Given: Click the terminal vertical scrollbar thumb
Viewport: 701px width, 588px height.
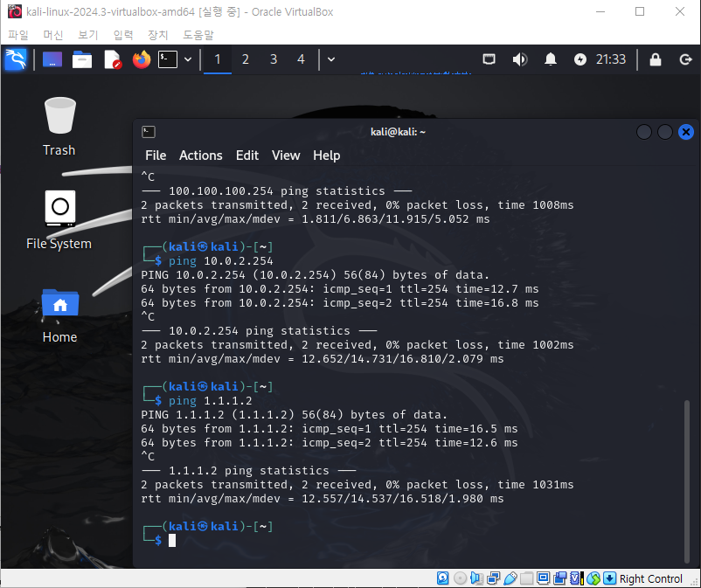Looking at the screenshot, I should point(687,481).
